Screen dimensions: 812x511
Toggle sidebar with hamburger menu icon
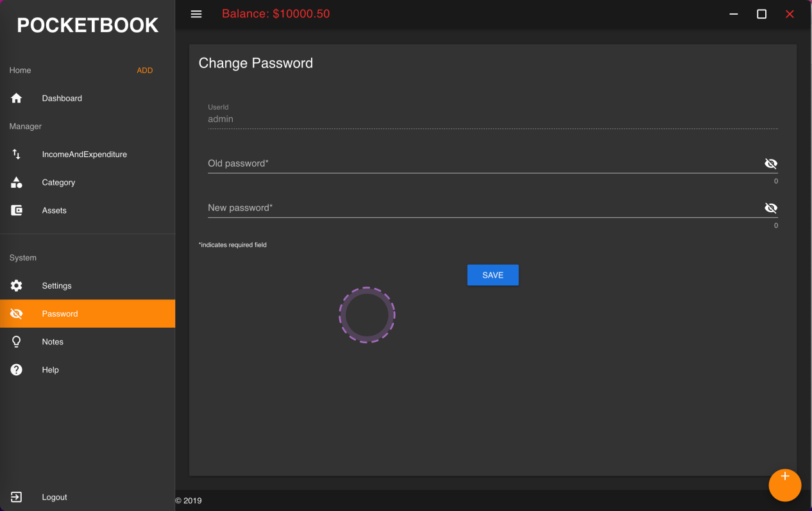(196, 14)
